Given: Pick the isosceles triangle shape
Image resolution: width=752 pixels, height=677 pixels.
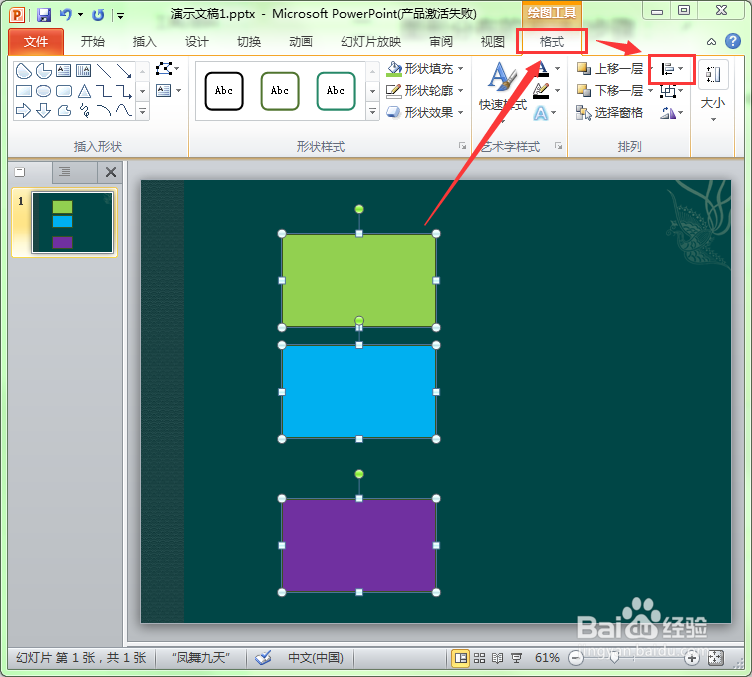Looking at the screenshot, I should click(x=84, y=91).
